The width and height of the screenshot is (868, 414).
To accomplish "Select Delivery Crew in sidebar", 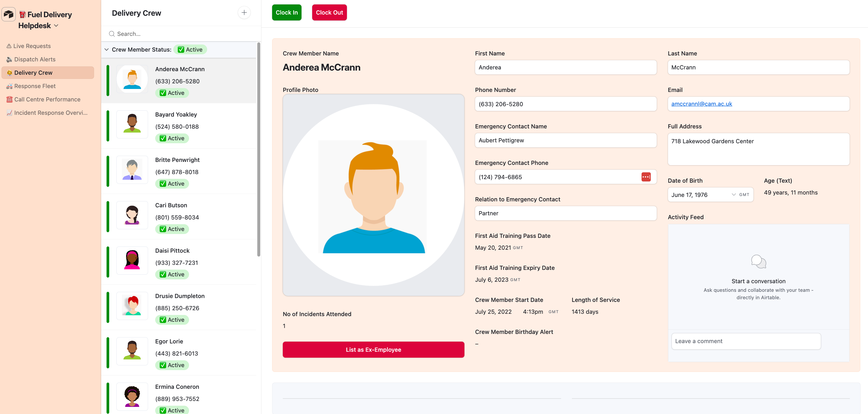I will tap(48, 73).
